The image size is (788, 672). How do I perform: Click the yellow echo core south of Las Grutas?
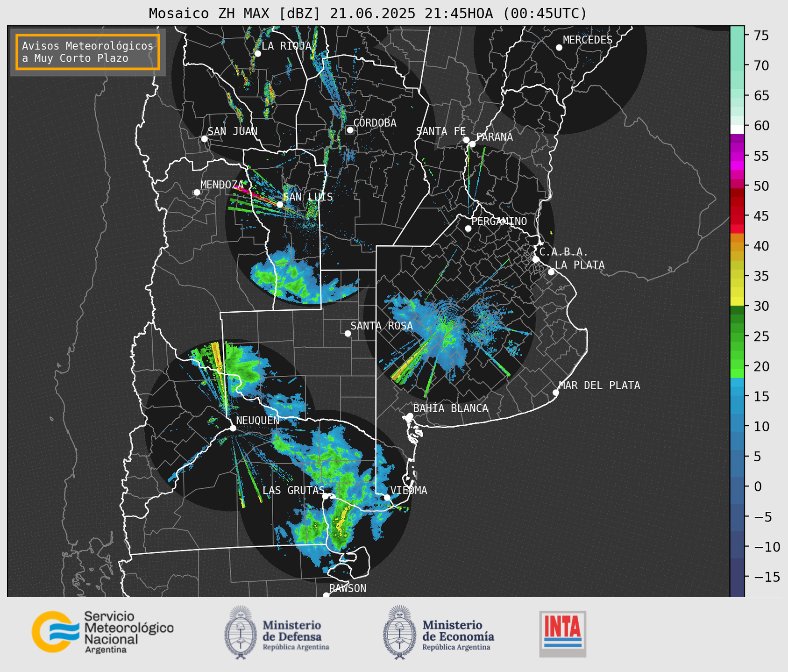[x=343, y=520]
